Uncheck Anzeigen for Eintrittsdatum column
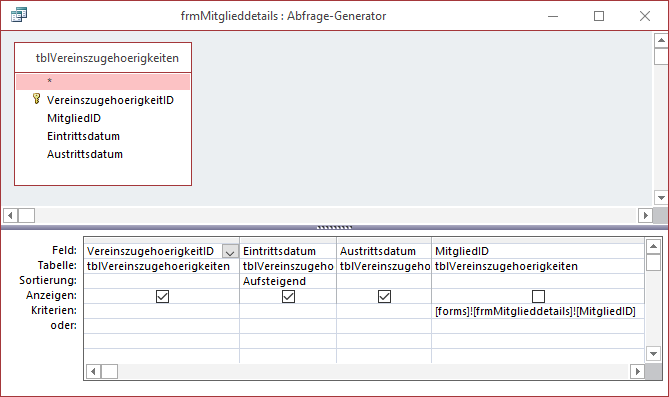Image resolution: width=669 pixels, height=397 pixels. 288,296
